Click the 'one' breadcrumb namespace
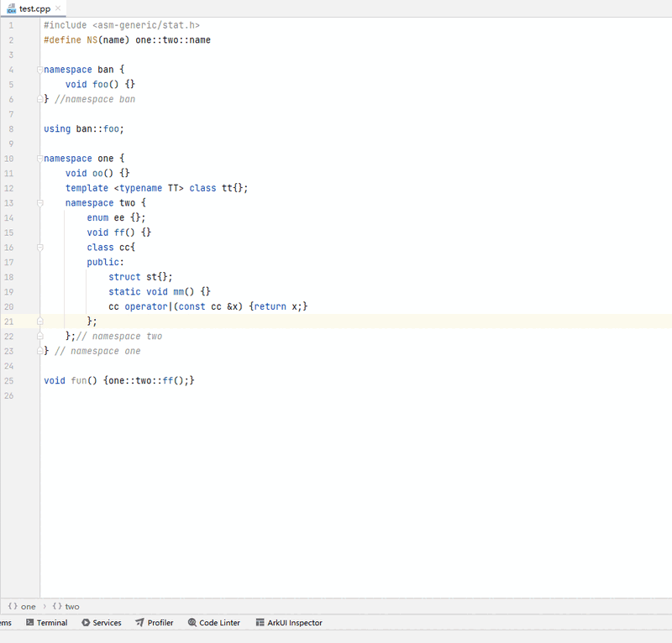 tap(28, 606)
